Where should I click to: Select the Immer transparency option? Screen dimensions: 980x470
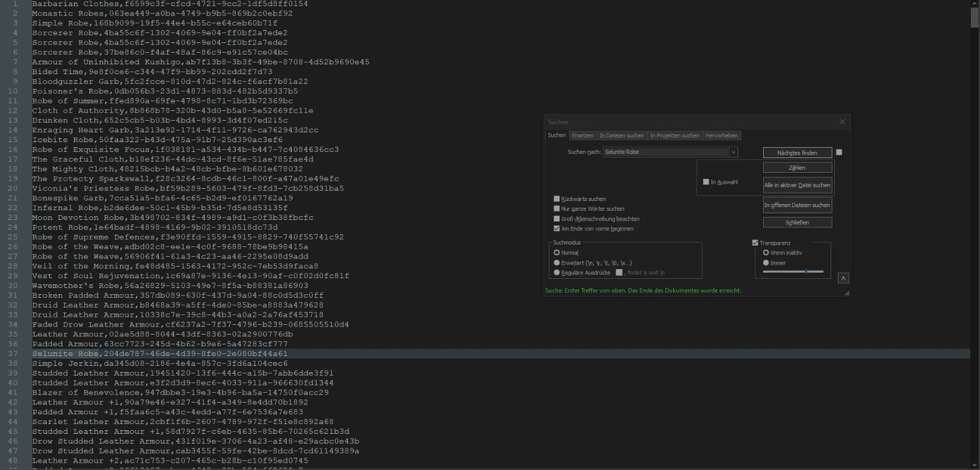coord(766,263)
